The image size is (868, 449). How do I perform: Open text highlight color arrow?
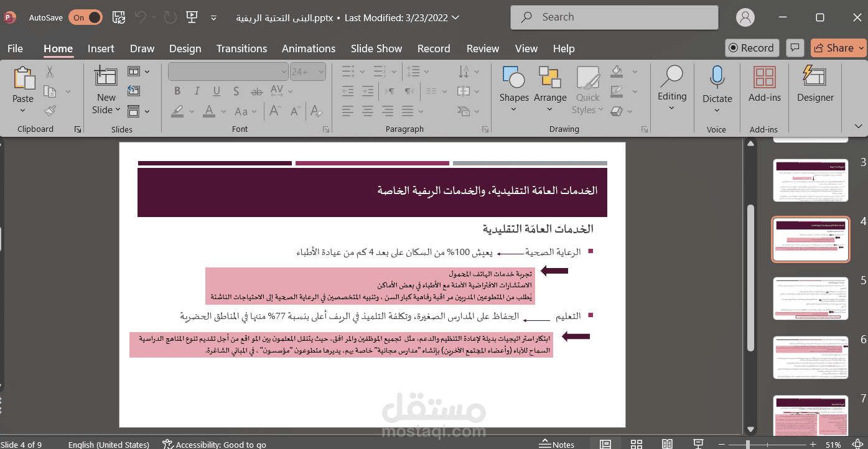click(192, 111)
